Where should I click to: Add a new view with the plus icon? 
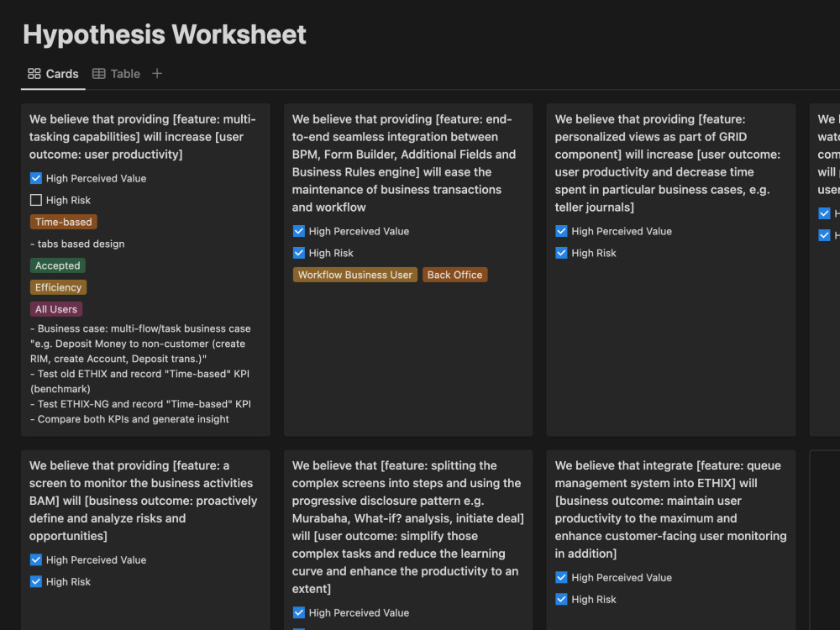pyautogui.click(x=157, y=73)
